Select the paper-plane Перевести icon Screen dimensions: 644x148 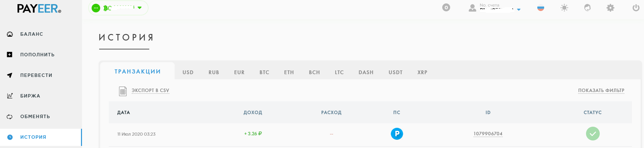pos(10,75)
